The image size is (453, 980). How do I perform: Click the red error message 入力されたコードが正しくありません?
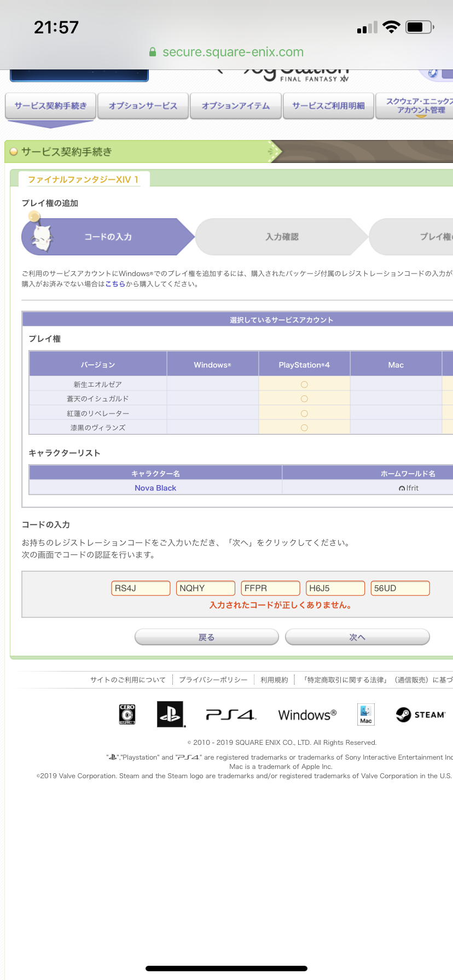click(280, 605)
